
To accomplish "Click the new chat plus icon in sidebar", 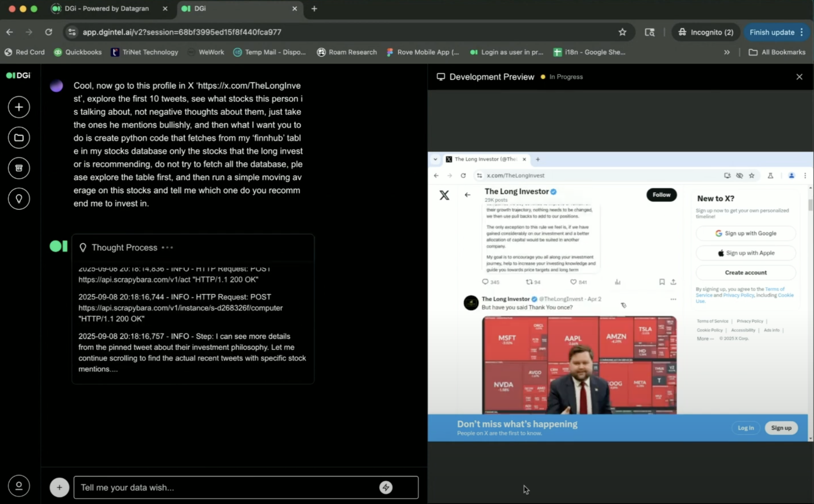I will coord(19,107).
